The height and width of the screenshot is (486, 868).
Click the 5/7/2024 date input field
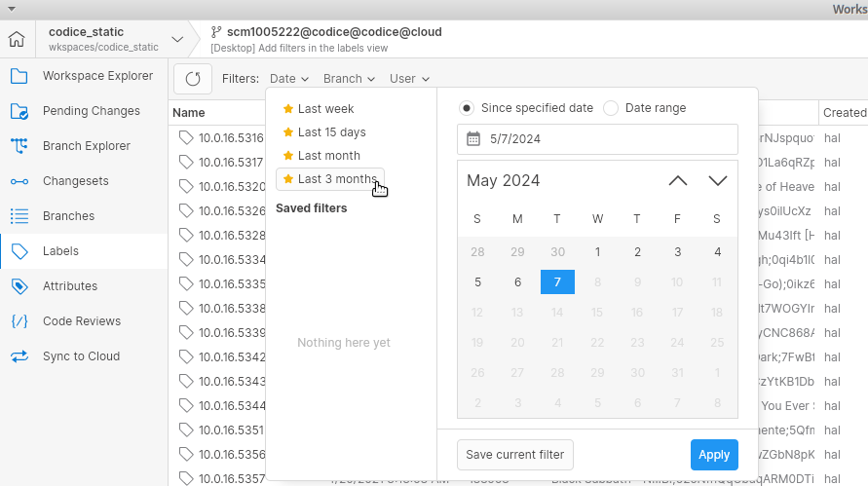[597, 139]
